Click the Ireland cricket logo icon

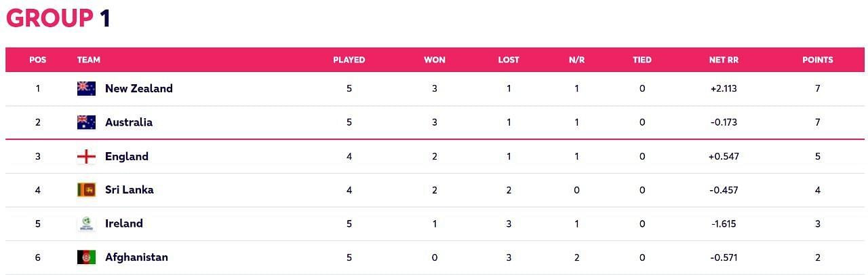coord(86,223)
